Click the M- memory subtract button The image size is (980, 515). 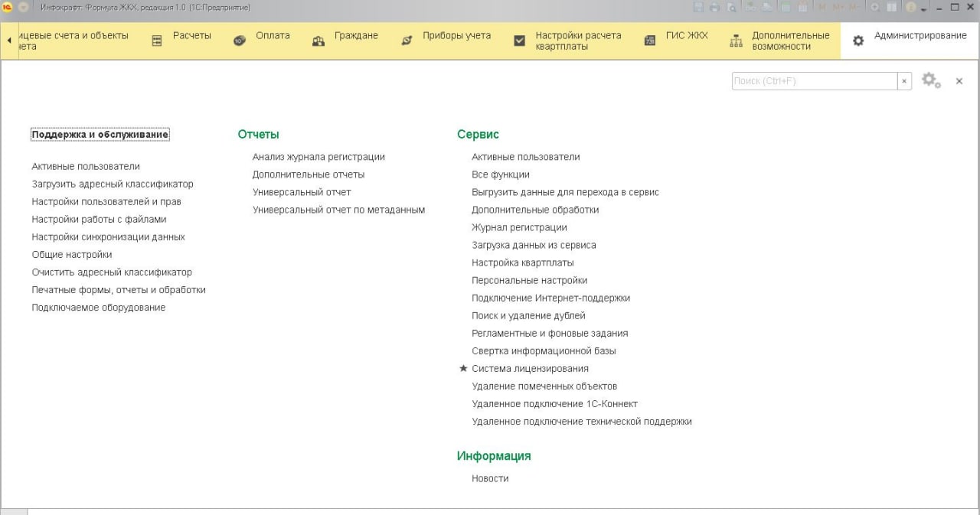[x=853, y=8]
